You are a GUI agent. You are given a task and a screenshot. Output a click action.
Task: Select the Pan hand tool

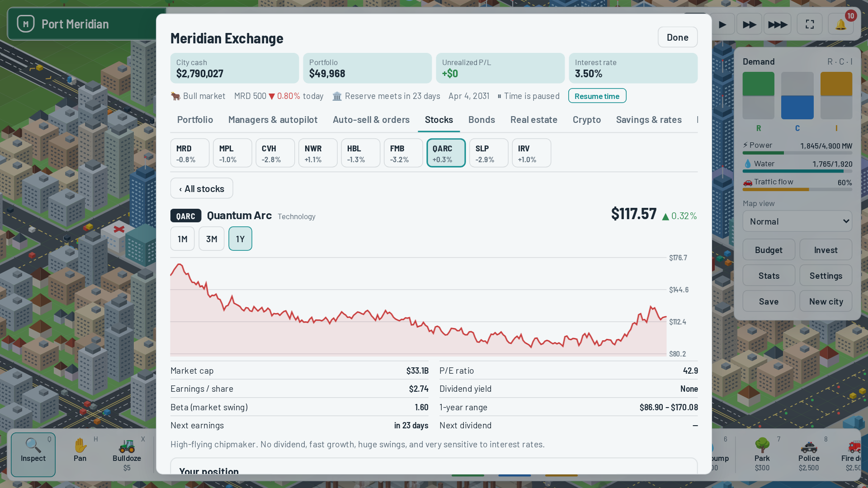(x=80, y=455)
